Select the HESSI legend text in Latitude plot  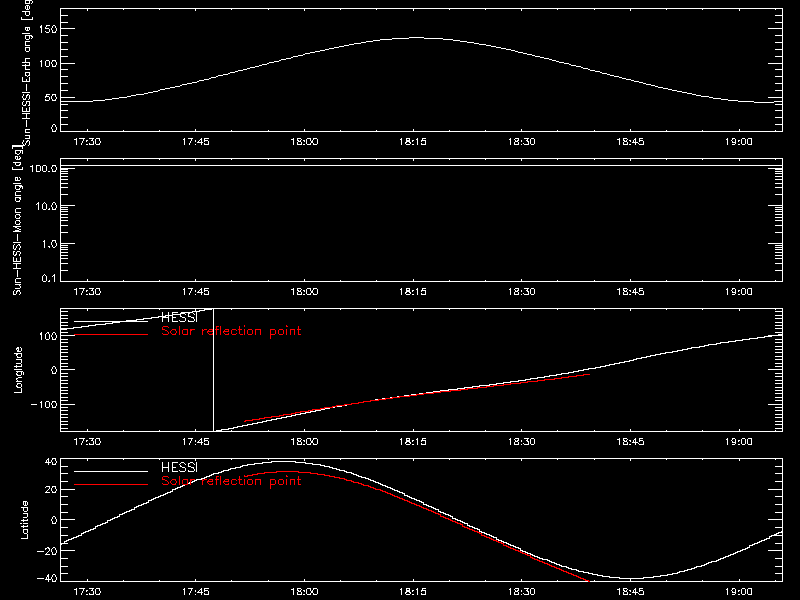[x=179, y=467]
